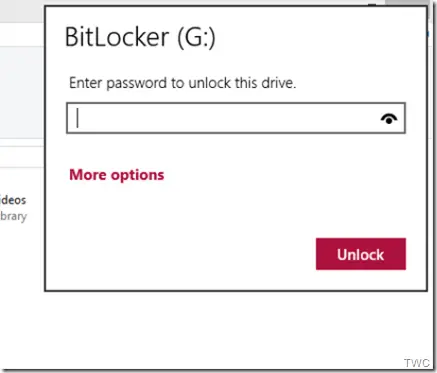Click inside the BitLocker password field
The image size is (437, 373).
click(236, 118)
